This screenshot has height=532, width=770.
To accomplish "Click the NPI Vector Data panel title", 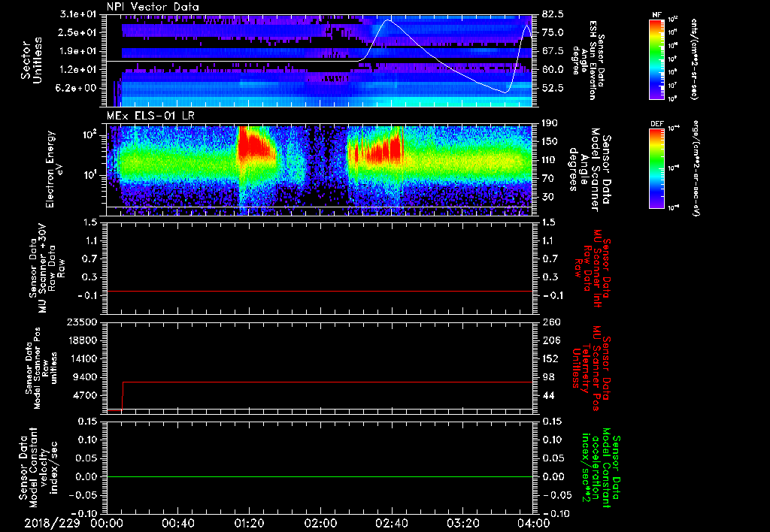I will (153, 7).
